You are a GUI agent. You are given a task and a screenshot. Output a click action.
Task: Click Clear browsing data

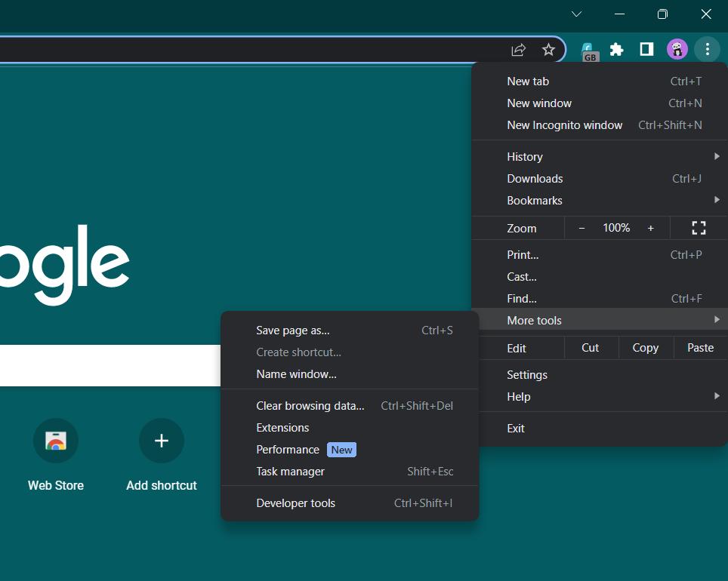310,405
